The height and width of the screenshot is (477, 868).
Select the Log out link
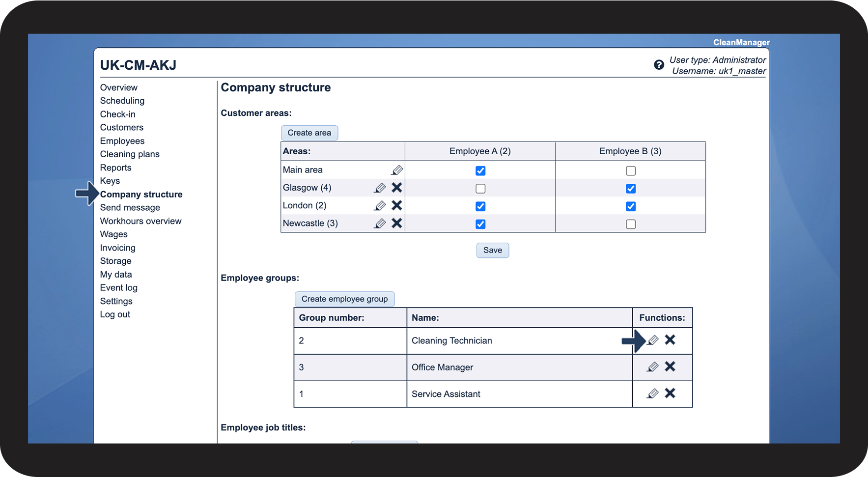(x=115, y=314)
